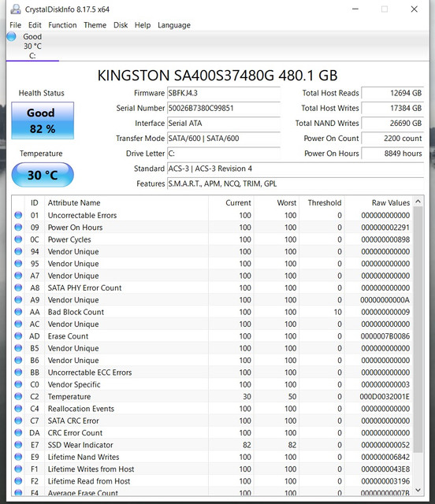The width and height of the screenshot is (435, 504).
Task: Click the status orb for Uncorrectable ECC Errors
Action: coord(18,372)
